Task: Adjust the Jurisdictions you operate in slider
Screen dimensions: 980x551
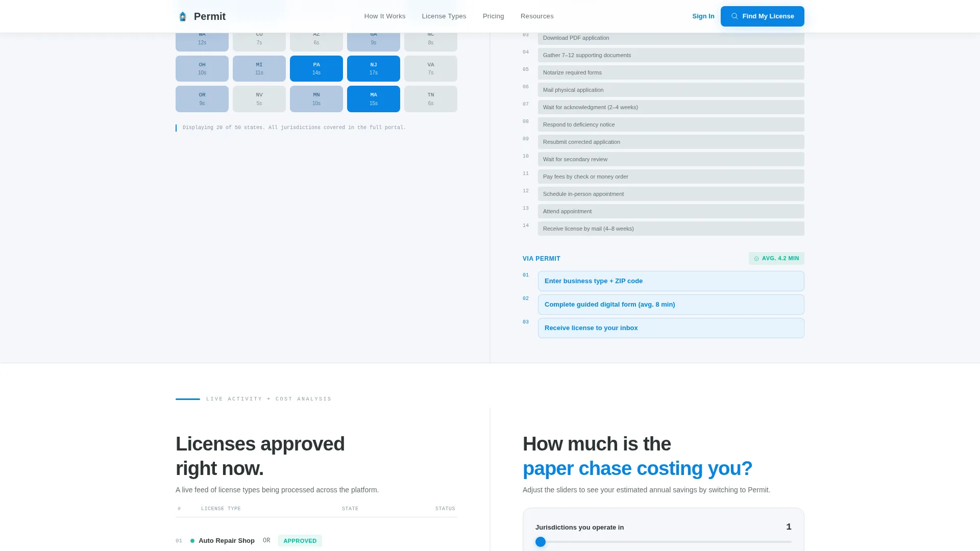Action: tap(664, 542)
